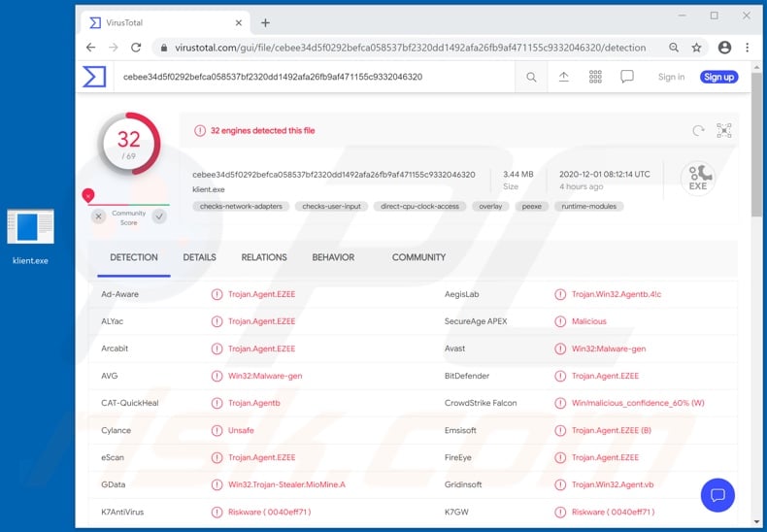Click the Trojan.Win32.Agentb.4!c result

[x=617, y=294]
